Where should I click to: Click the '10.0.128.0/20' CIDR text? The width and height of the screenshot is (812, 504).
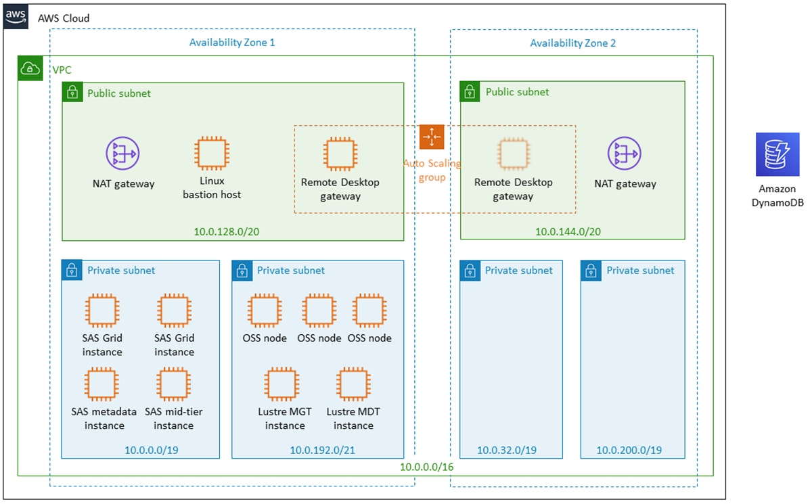227,231
